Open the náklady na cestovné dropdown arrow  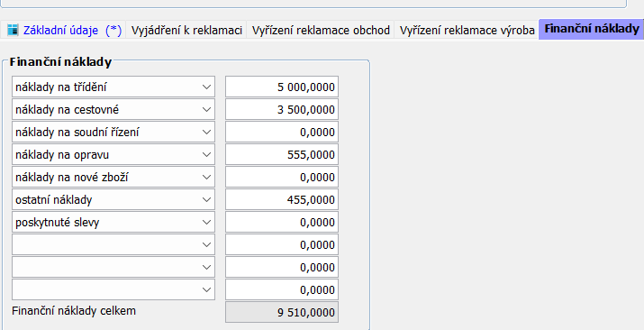pos(206,109)
